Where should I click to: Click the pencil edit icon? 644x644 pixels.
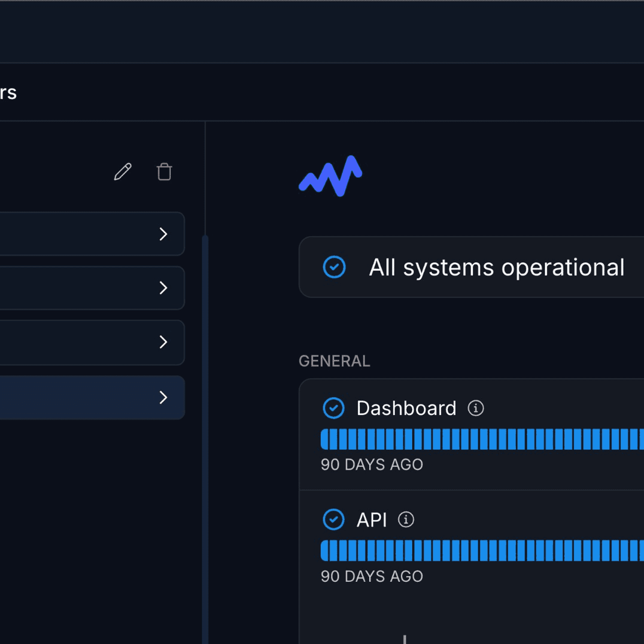123,172
